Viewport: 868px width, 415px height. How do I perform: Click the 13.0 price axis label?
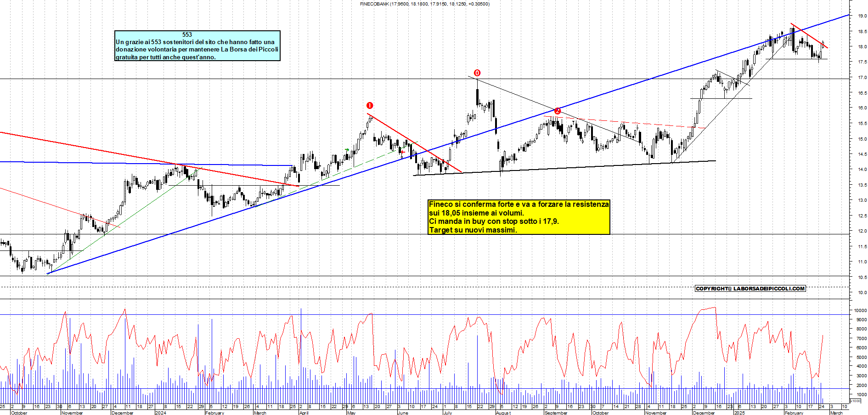pos(862,200)
